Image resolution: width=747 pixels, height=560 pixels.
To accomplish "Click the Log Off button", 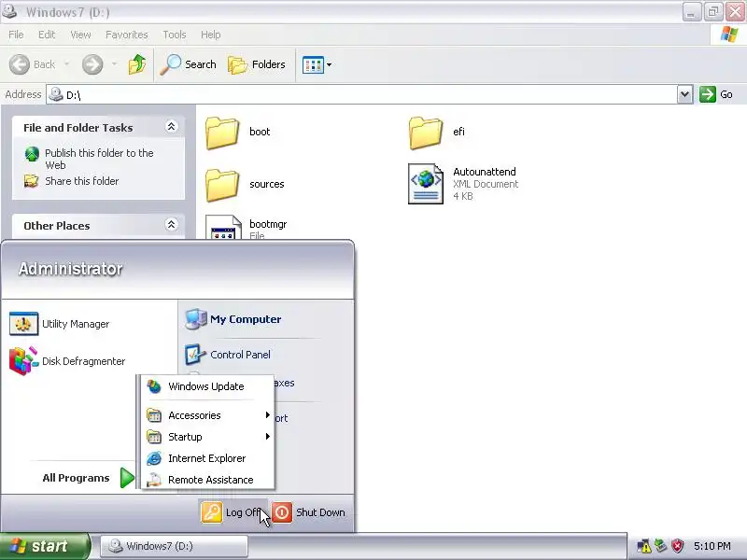I will coord(232,512).
